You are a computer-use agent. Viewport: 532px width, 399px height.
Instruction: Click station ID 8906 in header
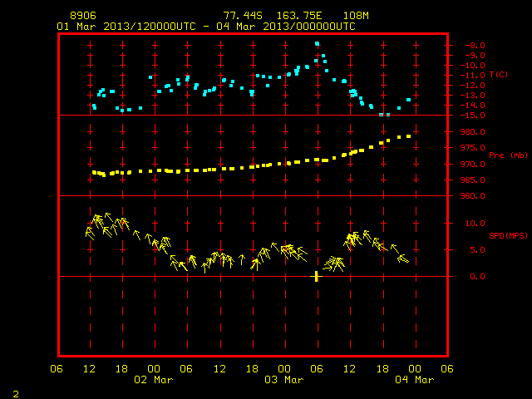pos(83,16)
